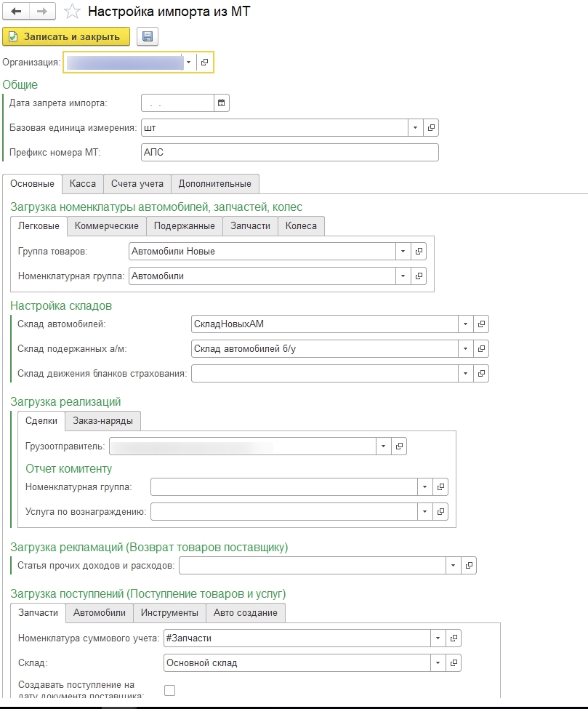
Task: Expand Склад подержанных а/м dropdown list
Action: [465, 348]
